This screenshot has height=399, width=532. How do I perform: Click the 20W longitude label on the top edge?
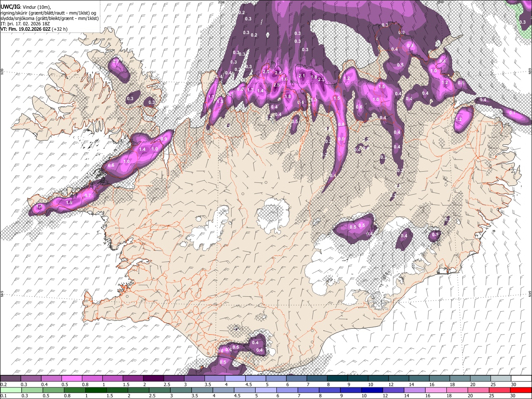coord(221,2)
